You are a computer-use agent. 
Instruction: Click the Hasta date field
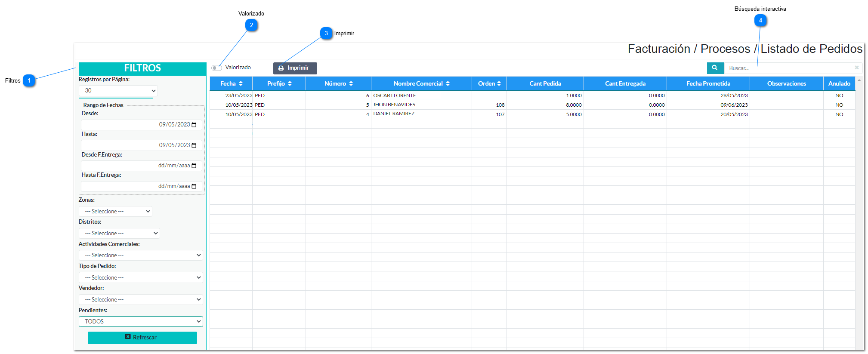(141, 145)
